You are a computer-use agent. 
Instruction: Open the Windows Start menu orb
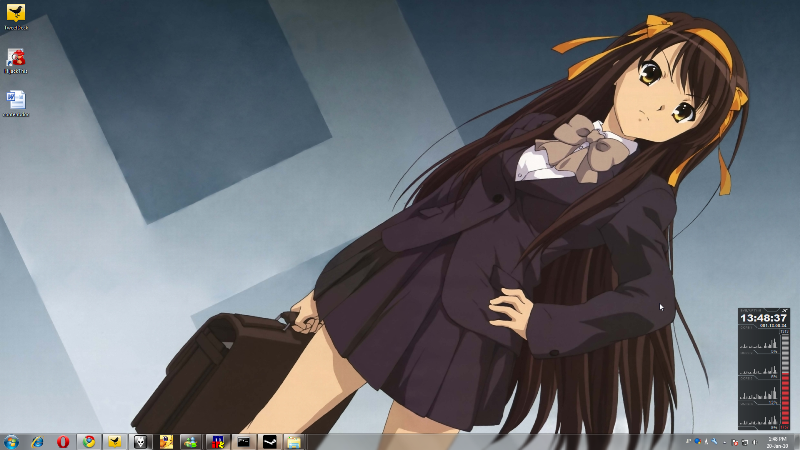12,441
